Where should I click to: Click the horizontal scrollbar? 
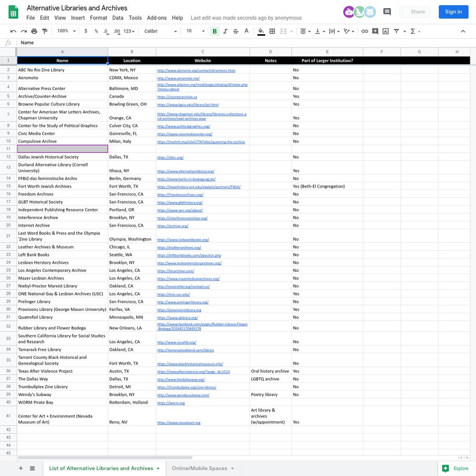pyautogui.click(x=105, y=457)
